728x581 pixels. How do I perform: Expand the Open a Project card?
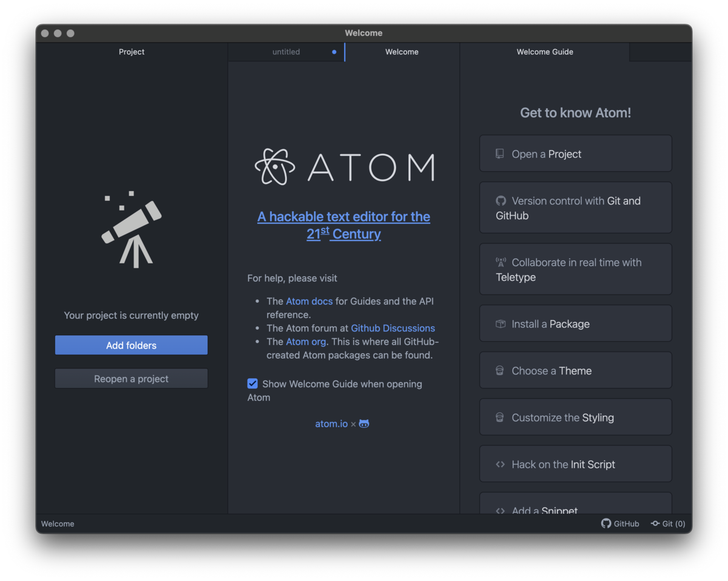point(576,154)
